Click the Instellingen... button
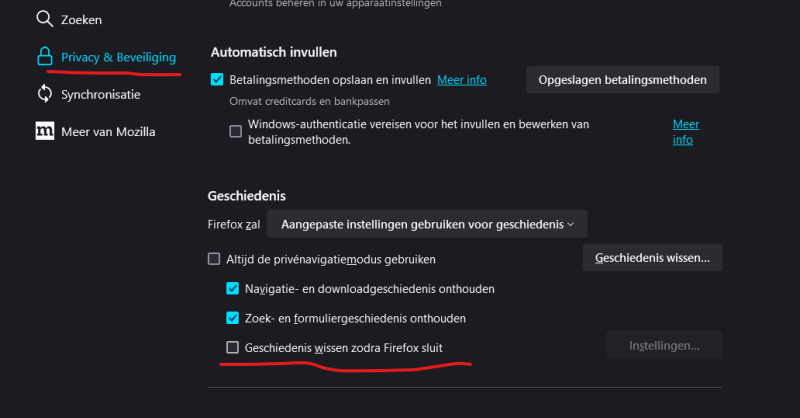Image resolution: width=800 pixels, height=418 pixels. click(663, 346)
